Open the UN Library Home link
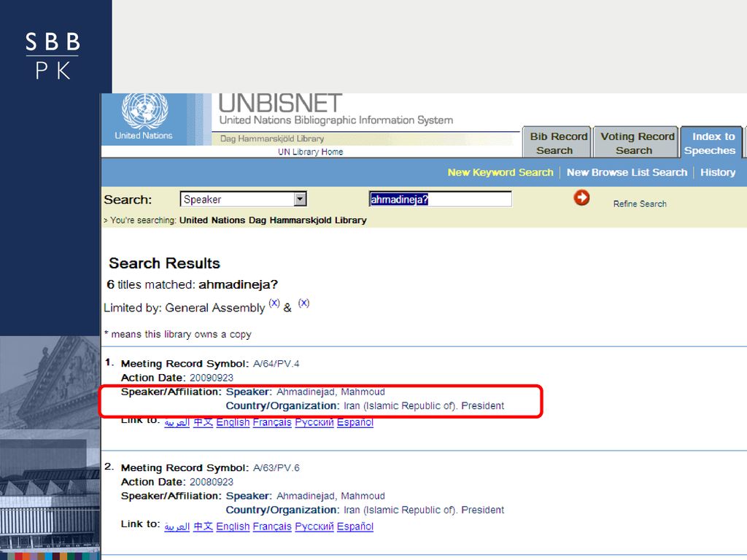Viewport: 747px width, 560px height. (x=311, y=152)
